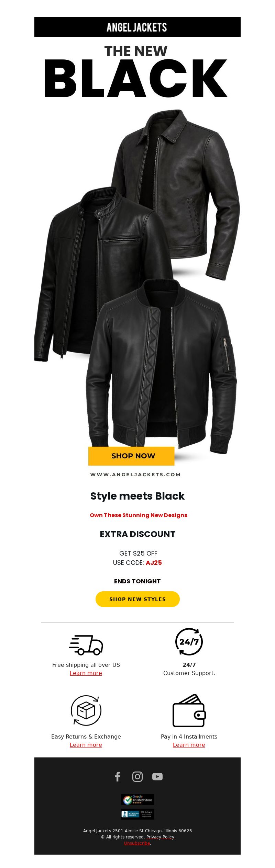Open the YouTube icon in footer
Screen dimensions: 275x868
(x=157, y=777)
